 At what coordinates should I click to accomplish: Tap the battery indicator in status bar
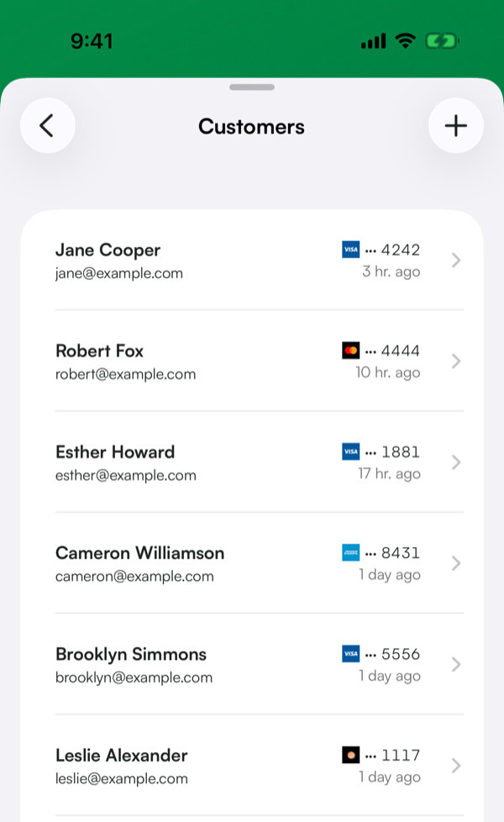pos(442,41)
